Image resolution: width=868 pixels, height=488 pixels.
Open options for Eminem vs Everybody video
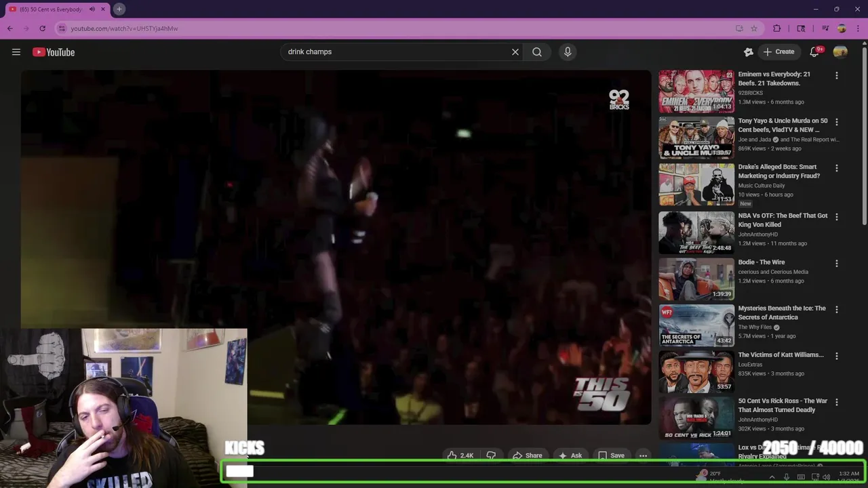point(836,75)
